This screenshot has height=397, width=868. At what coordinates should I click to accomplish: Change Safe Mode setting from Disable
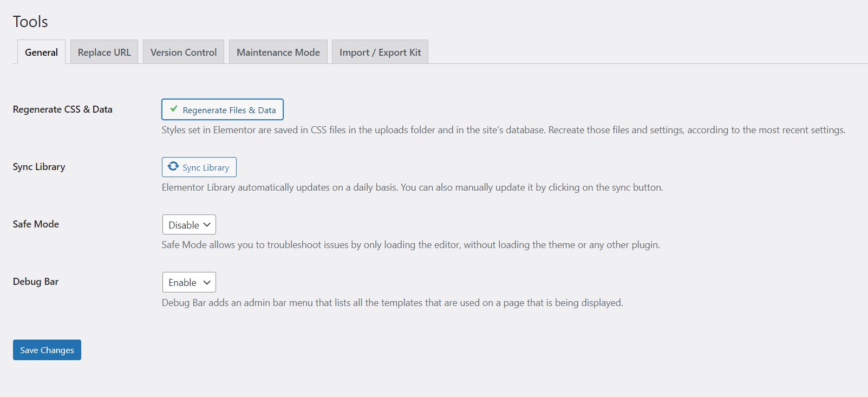(x=188, y=224)
